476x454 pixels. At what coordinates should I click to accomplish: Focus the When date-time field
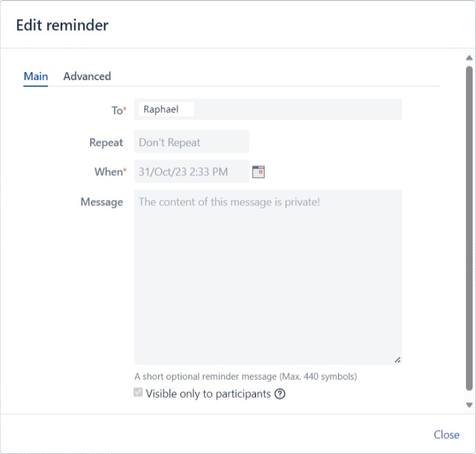[191, 172]
